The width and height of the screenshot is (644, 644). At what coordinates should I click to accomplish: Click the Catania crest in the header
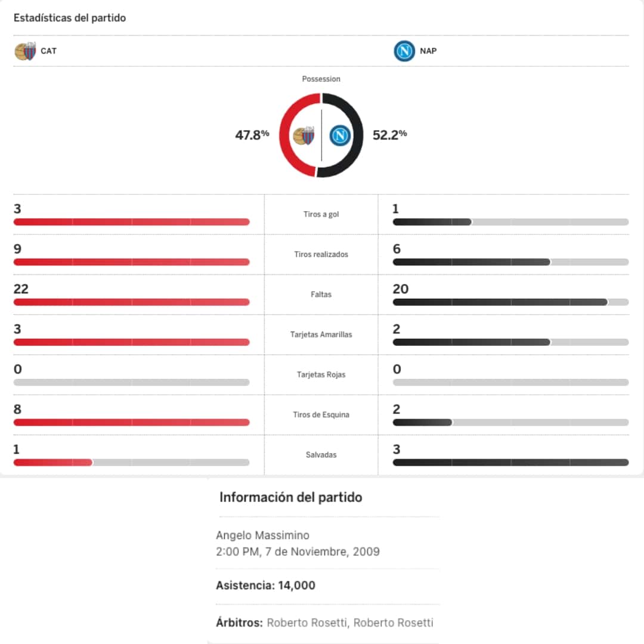[25, 51]
